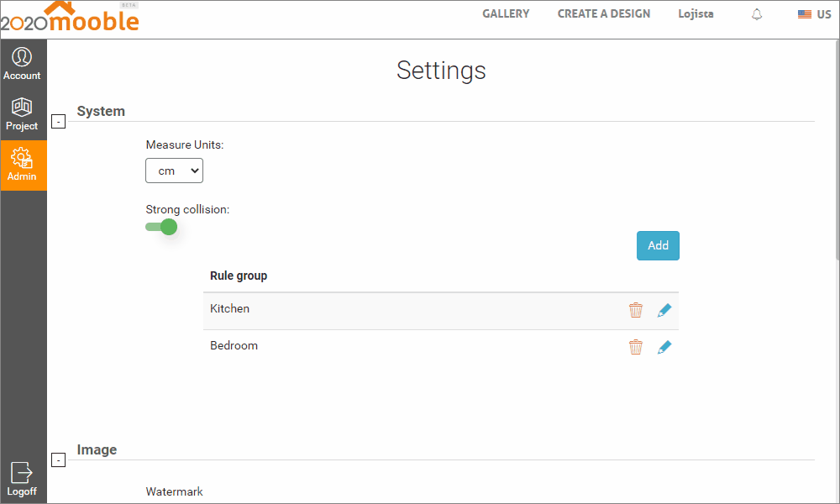
Task: Open the notifications bell
Action: [x=757, y=14]
